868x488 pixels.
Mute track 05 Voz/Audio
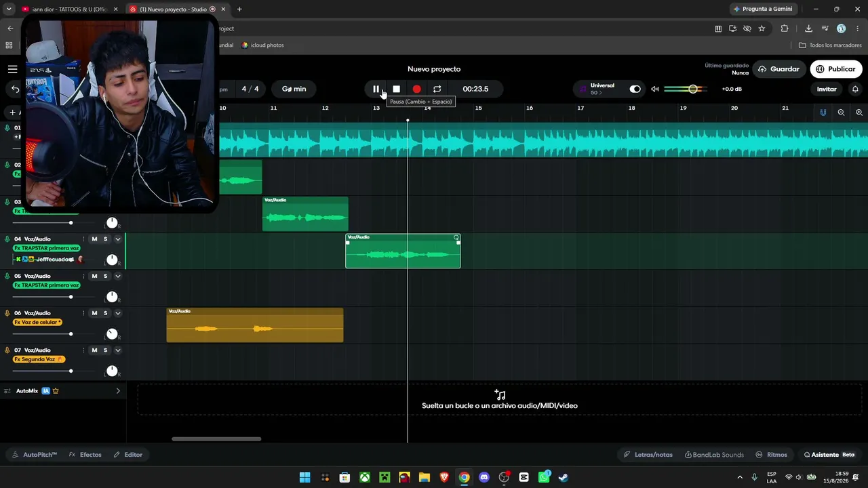(x=94, y=276)
